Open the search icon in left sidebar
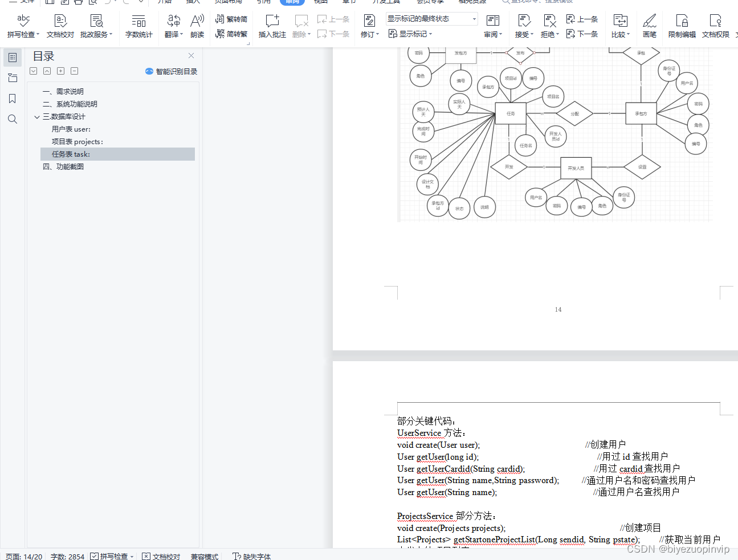Viewport: 738px width, 560px height. 13,119
